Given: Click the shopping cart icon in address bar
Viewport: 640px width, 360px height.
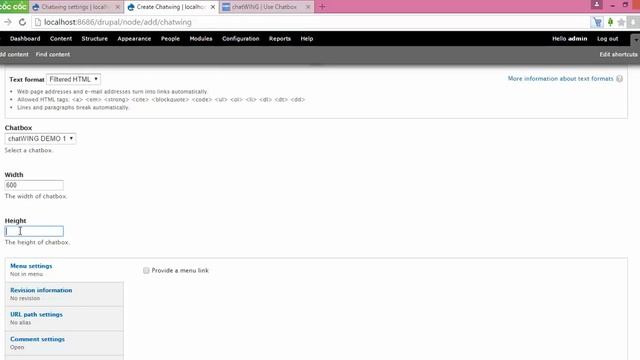Looking at the screenshot, I should click(598, 22).
